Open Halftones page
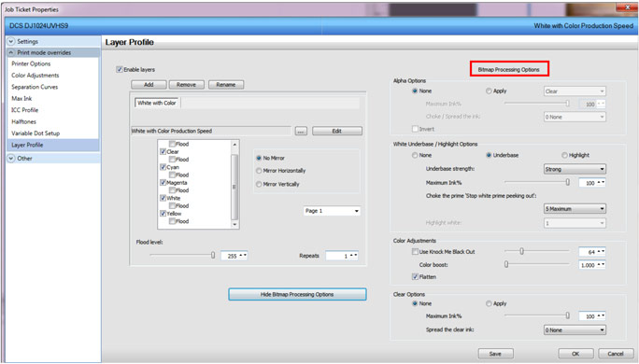639x364 pixels. [x=23, y=121]
